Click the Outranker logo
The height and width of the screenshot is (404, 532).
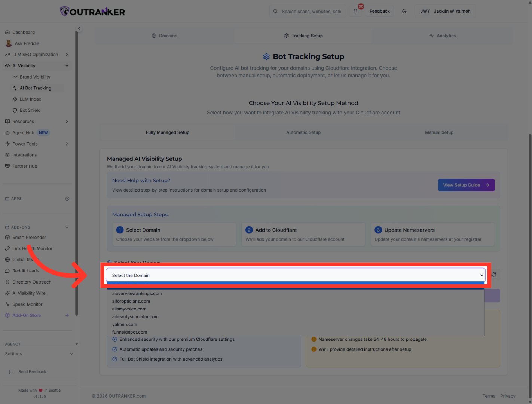pos(92,11)
